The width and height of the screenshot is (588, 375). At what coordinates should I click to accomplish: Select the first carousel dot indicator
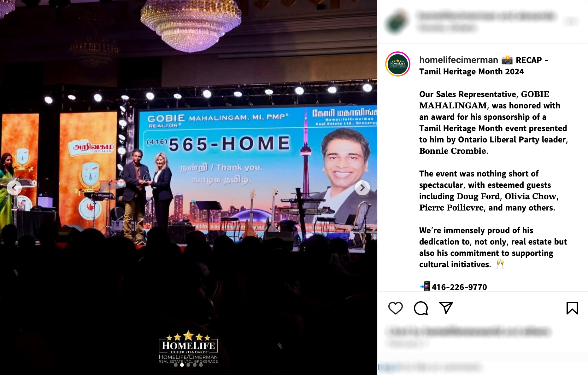(x=176, y=365)
